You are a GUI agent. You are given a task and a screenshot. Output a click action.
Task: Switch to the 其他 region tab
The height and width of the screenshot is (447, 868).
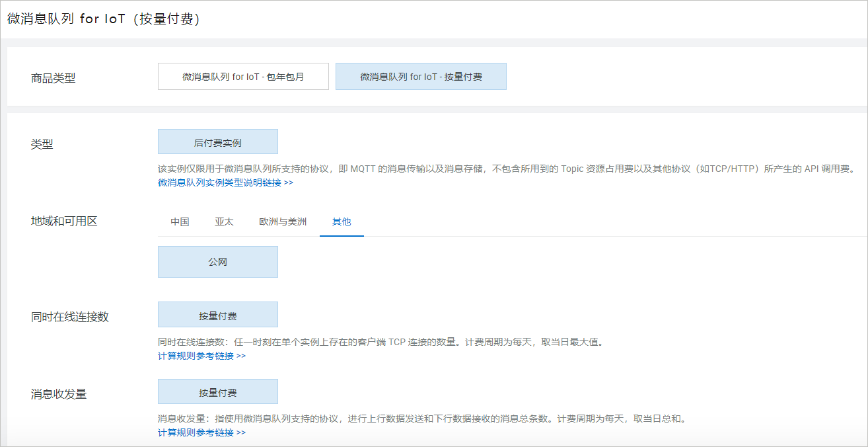[x=342, y=222]
